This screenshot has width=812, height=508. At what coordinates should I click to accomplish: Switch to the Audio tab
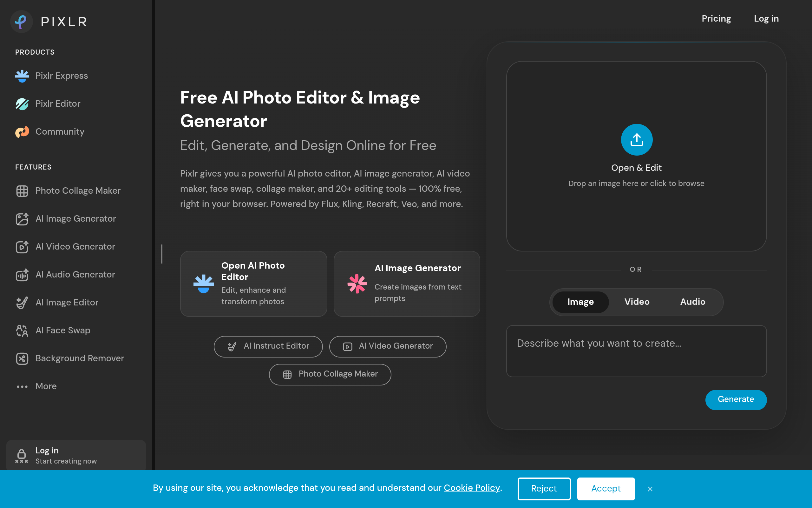pos(692,302)
